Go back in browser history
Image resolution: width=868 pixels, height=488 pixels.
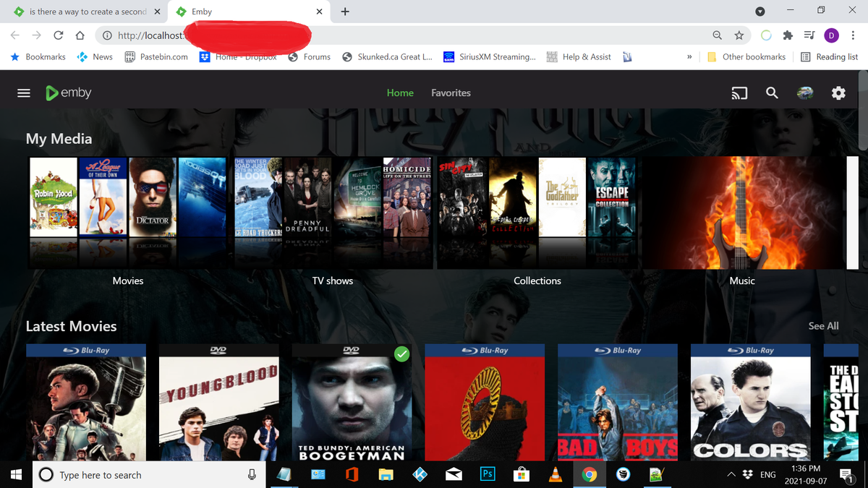click(15, 35)
